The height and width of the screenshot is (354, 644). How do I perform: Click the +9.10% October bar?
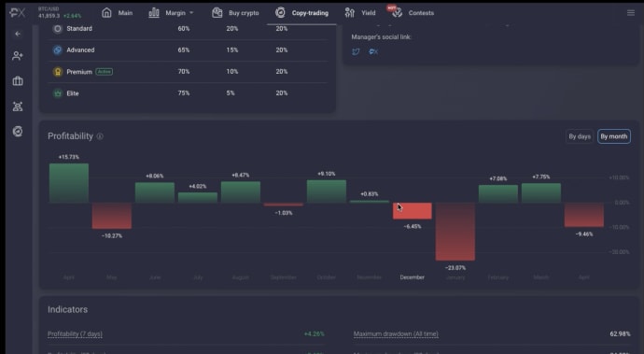point(327,191)
